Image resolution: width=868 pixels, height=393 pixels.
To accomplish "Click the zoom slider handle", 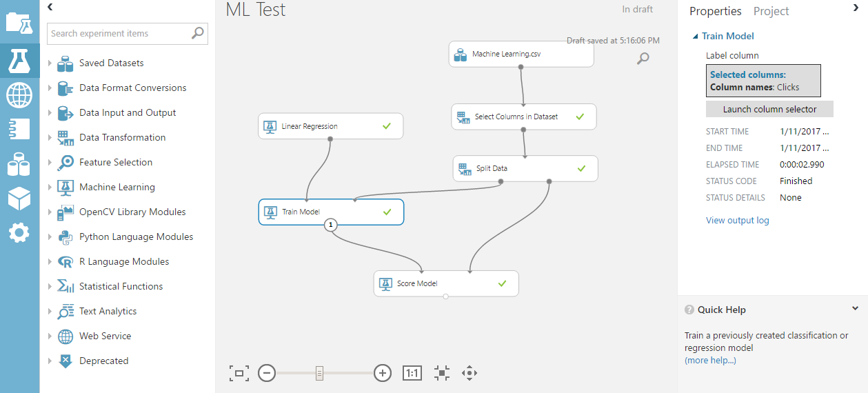I will (319, 373).
